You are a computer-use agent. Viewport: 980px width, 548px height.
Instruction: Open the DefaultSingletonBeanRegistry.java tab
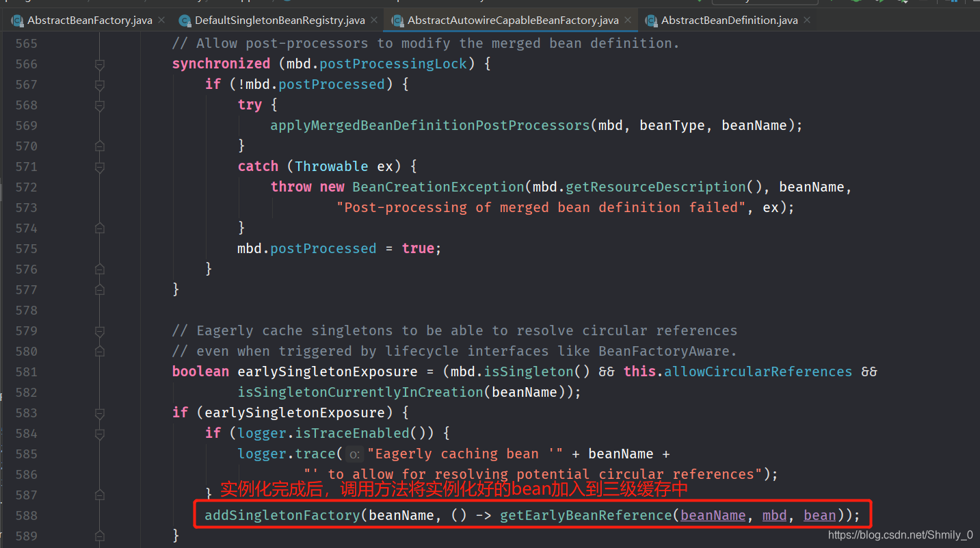[x=280, y=20]
